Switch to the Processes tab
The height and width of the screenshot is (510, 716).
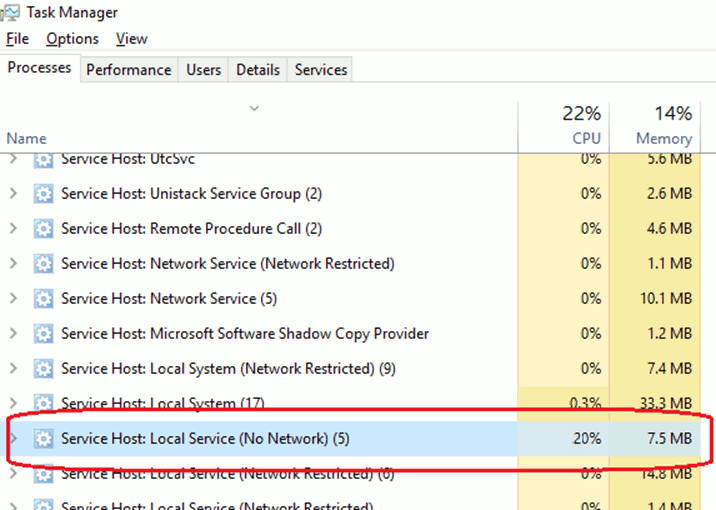40,68
